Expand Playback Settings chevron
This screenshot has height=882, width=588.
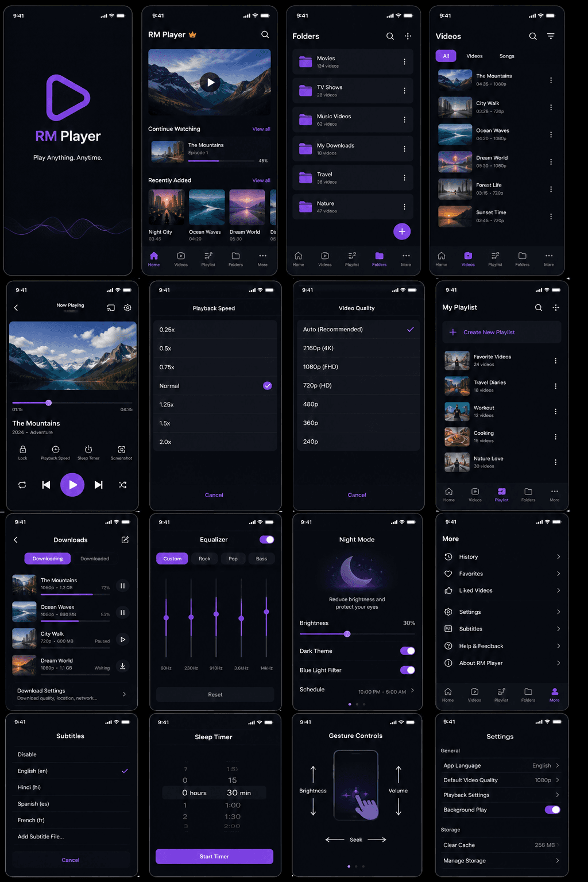[x=558, y=795]
